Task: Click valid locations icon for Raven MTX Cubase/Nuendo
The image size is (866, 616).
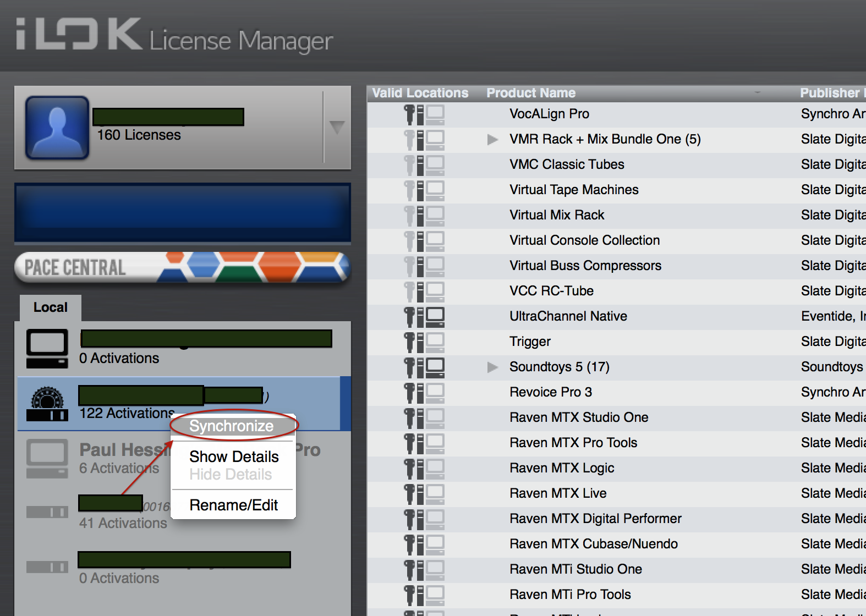Action: point(424,544)
